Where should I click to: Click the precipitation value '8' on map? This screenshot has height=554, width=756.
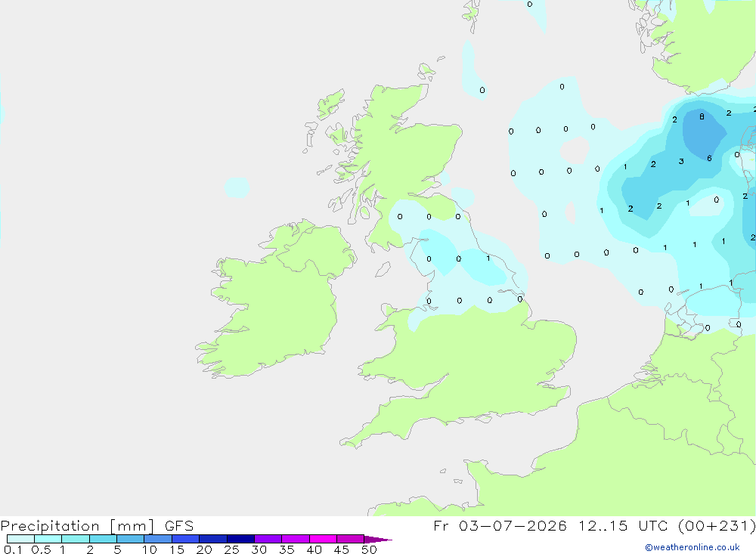pyautogui.click(x=702, y=116)
